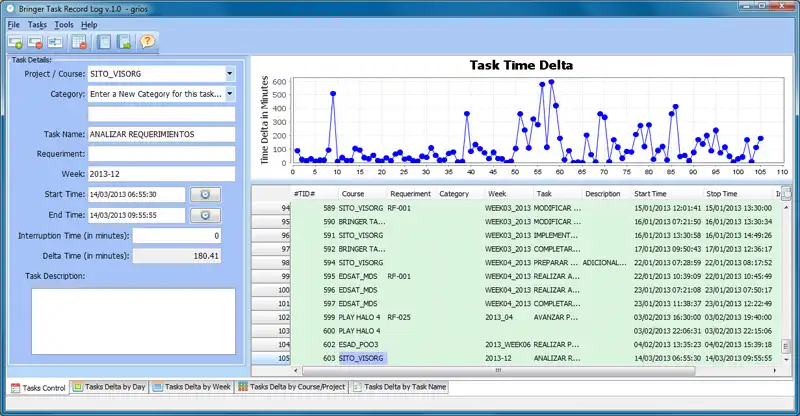Click the horizontal scrollbar left arrow

pyautogui.click(x=296, y=371)
